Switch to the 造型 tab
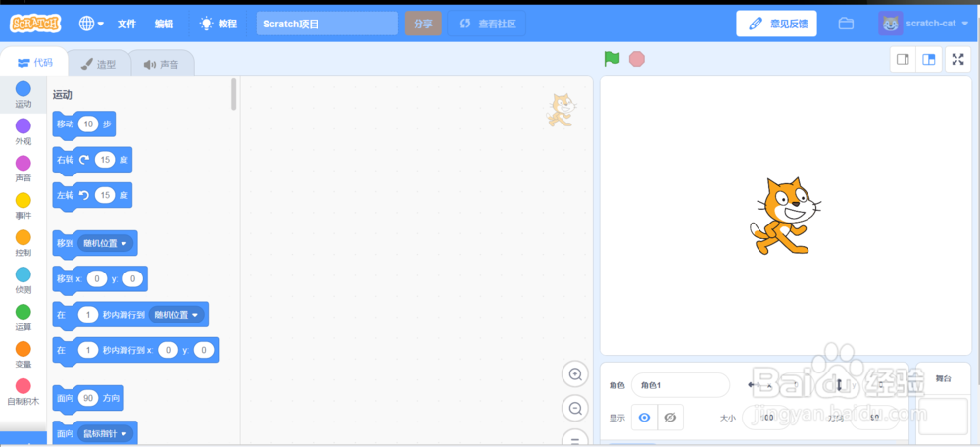Image resolution: width=980 pixels, height=447 pixels. [x=99, y=64]
